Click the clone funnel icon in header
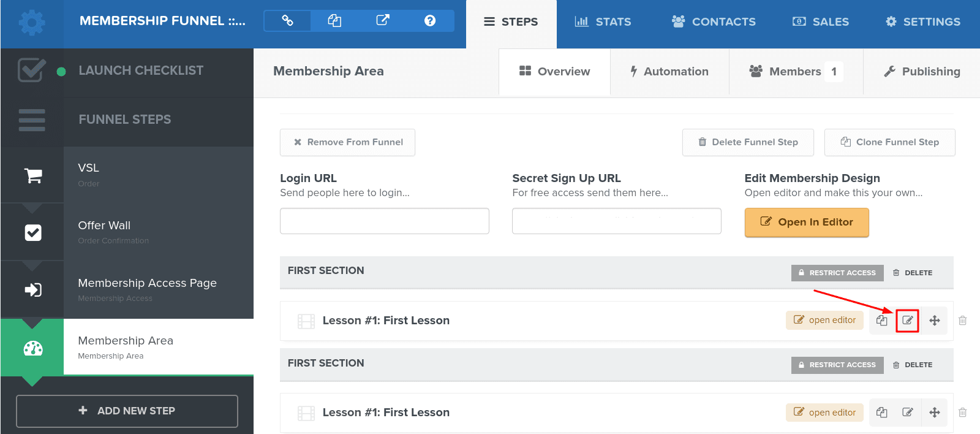The height and width of the screenshot is (434, 980). point(334,21)
